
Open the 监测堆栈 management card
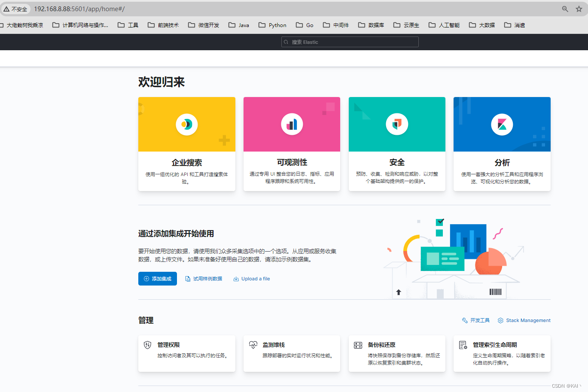click(x=292, y=353)
